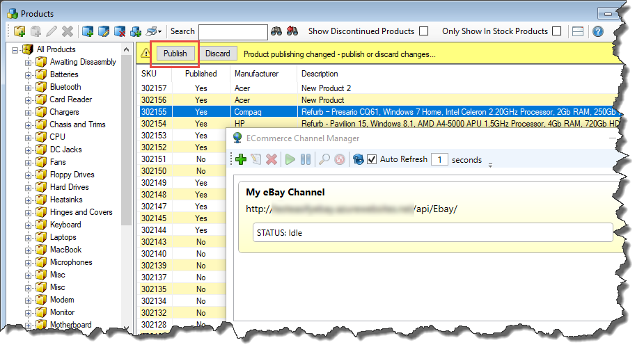Click the Discard button
644x354 pixels.
click(x=218, y=54)
